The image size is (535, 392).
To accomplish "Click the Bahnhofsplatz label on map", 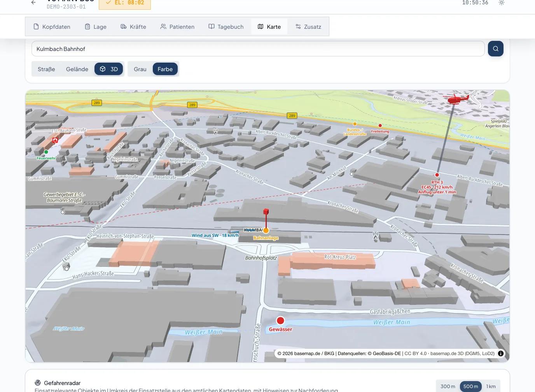I will point(261,258).
